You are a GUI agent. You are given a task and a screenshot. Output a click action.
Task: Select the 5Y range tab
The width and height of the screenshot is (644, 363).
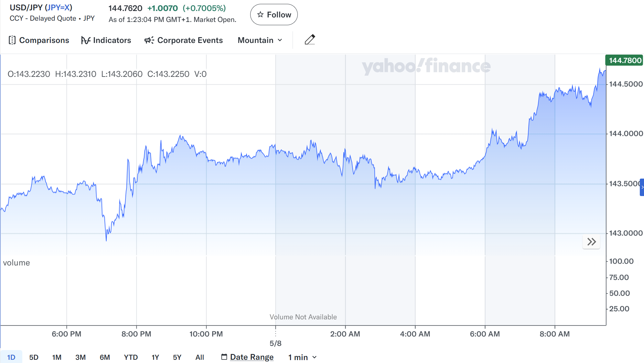[177, 357]
